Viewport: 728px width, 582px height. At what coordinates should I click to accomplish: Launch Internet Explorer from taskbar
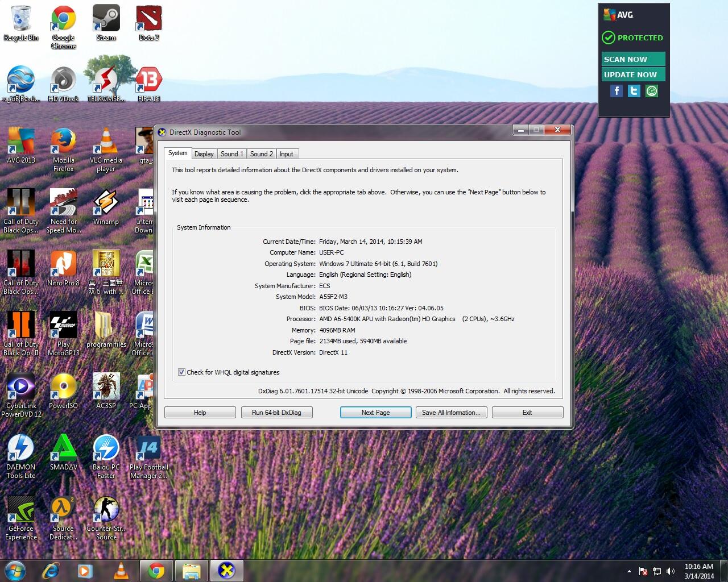click(x=50, y=571)
